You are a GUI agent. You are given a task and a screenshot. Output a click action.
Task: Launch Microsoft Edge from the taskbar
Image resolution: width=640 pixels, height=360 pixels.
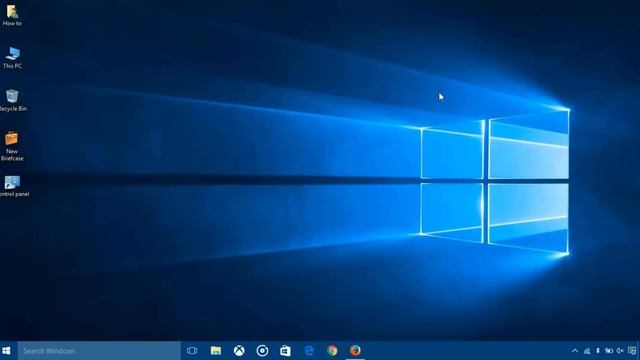pyautogui.click(x=309, y=351)
